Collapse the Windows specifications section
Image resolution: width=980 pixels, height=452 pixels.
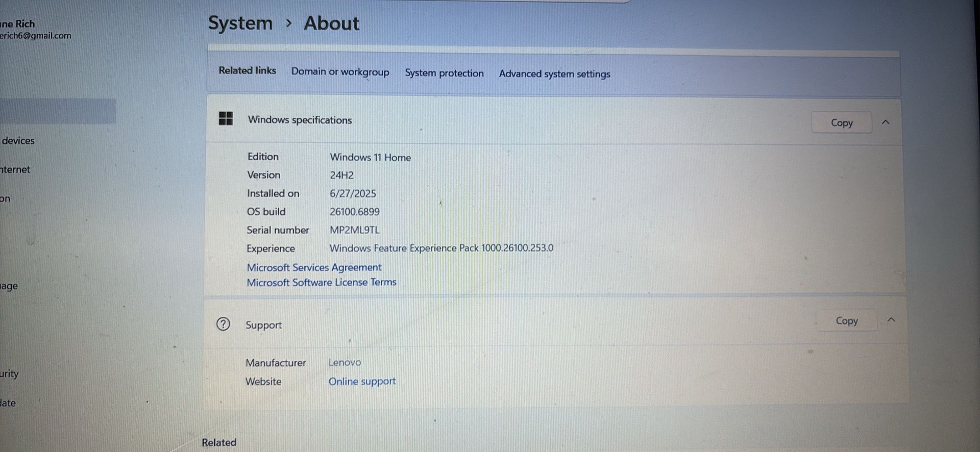click(886, 122)
